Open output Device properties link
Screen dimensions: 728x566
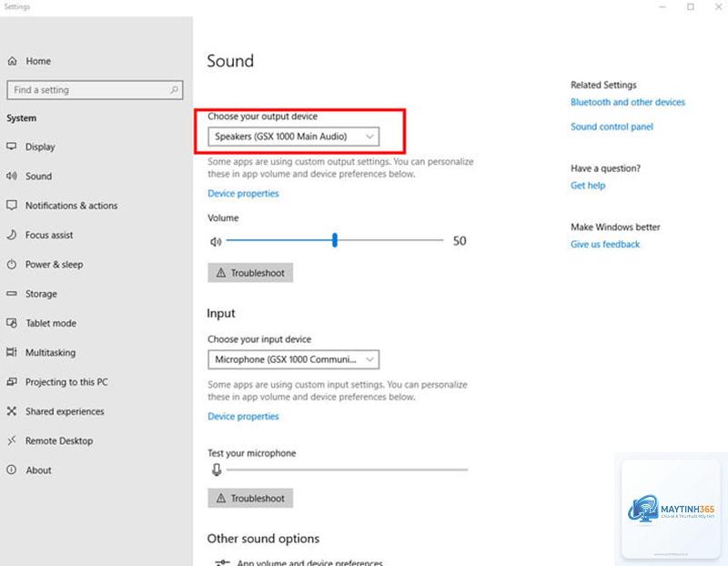pos(243,193)
